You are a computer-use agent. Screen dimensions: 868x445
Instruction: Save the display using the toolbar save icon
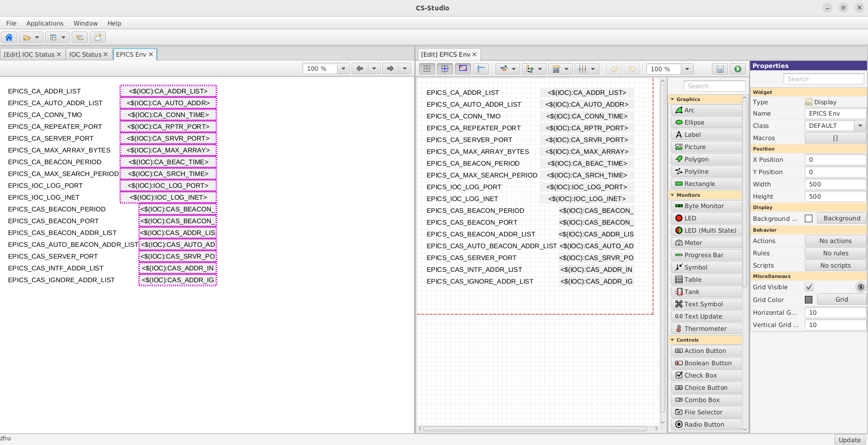click(720, 69)
